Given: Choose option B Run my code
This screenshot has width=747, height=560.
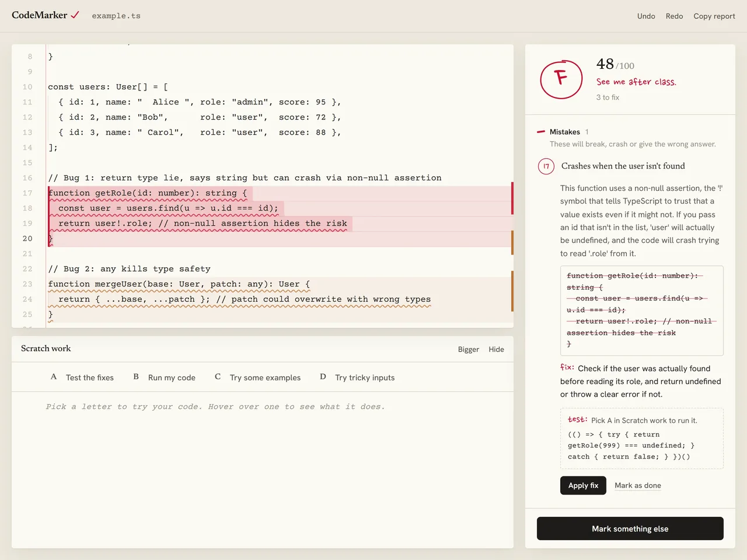Looking at the screenshot, I should (x=165, y=377).
